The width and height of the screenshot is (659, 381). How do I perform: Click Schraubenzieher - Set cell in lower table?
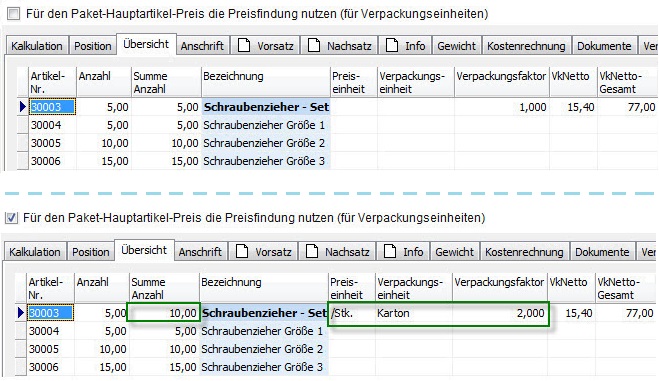(x=264, y=313)
